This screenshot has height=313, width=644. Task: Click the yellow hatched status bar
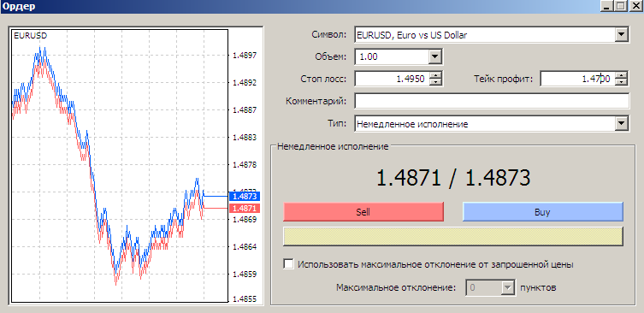tap(453, 237)
